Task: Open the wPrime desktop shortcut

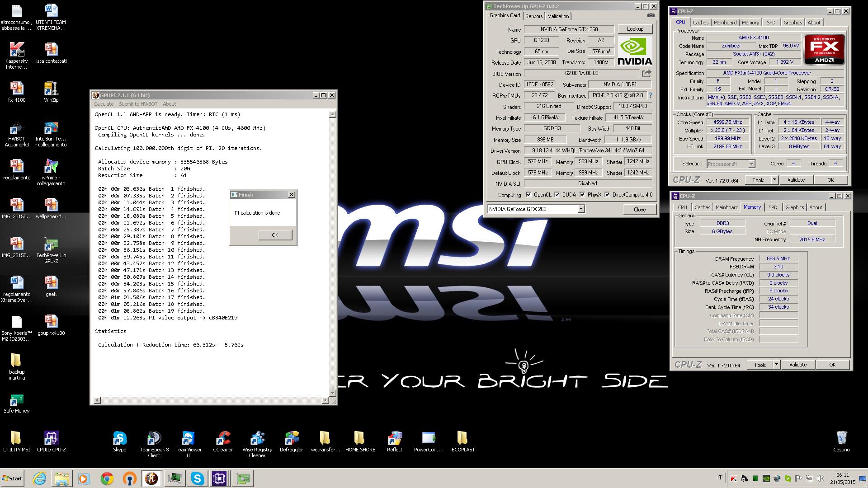Action: 51,173
